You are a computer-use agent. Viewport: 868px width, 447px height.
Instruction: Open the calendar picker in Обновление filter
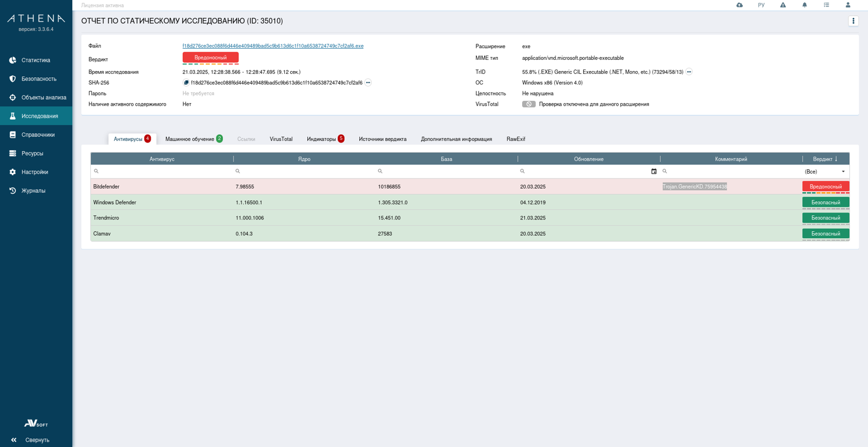pos(654,171)
